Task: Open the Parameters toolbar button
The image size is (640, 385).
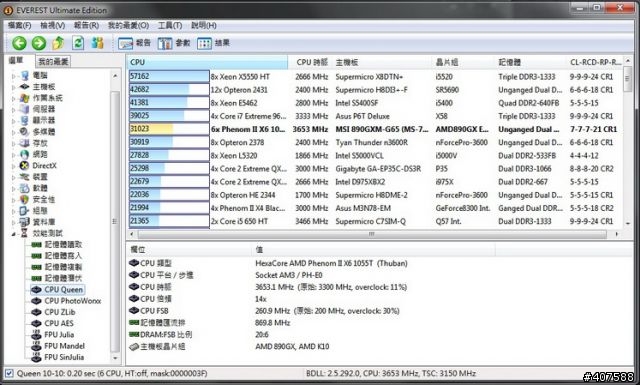Action: [x=174, y=43]
